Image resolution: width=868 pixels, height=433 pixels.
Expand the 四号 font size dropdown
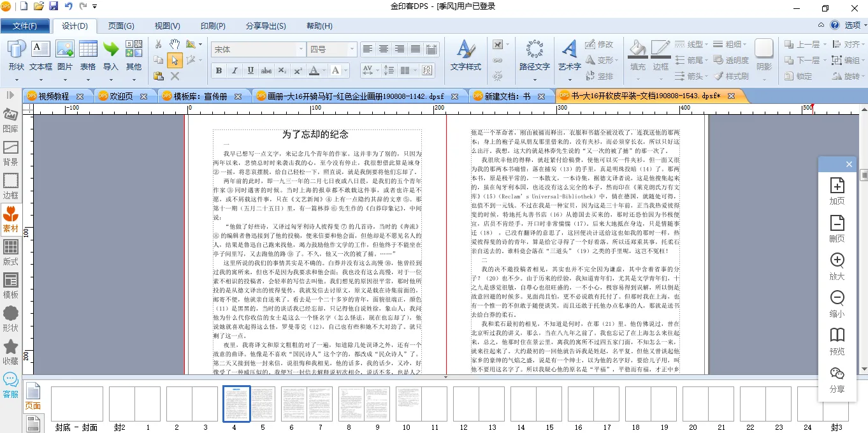[x=351, y=50]
